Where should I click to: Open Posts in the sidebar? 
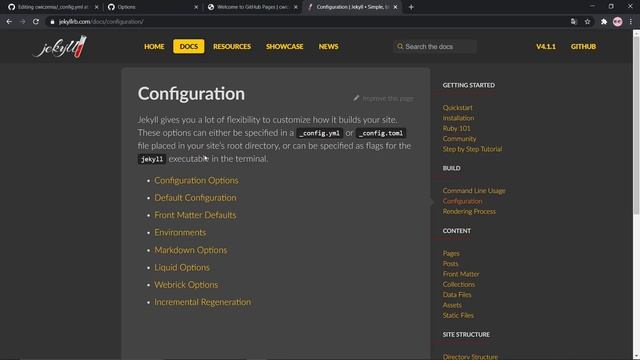coord(450,264)
